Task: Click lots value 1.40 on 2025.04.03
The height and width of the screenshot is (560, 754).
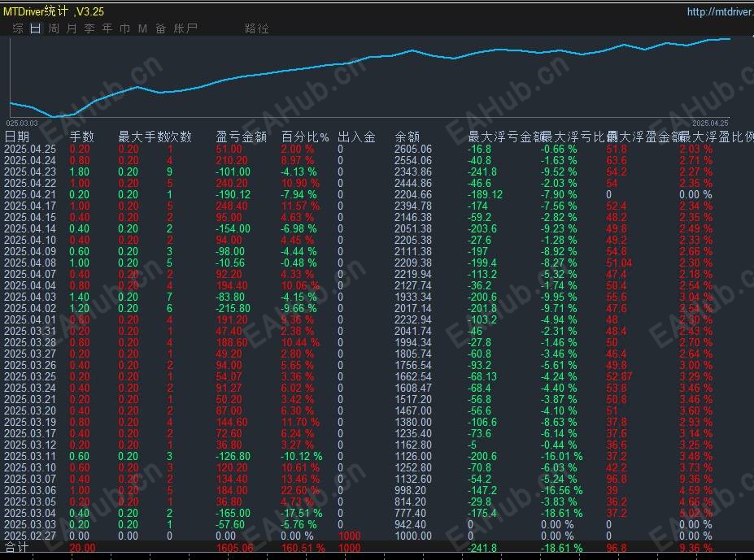Action: point(80,297)
